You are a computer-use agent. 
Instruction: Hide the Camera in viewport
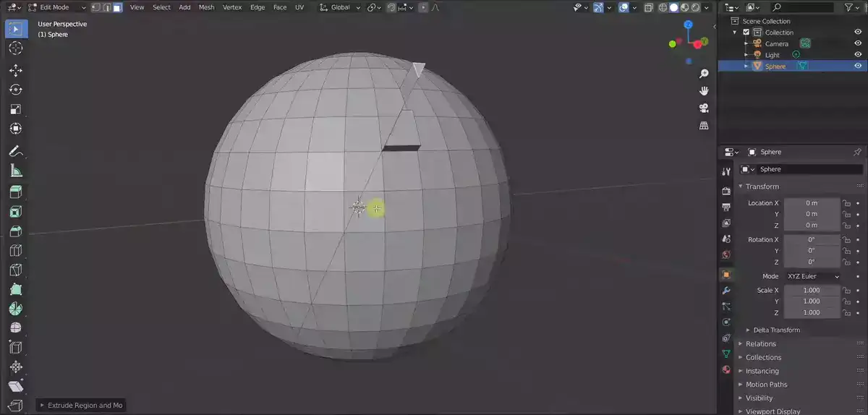click(x=858, y=43)
